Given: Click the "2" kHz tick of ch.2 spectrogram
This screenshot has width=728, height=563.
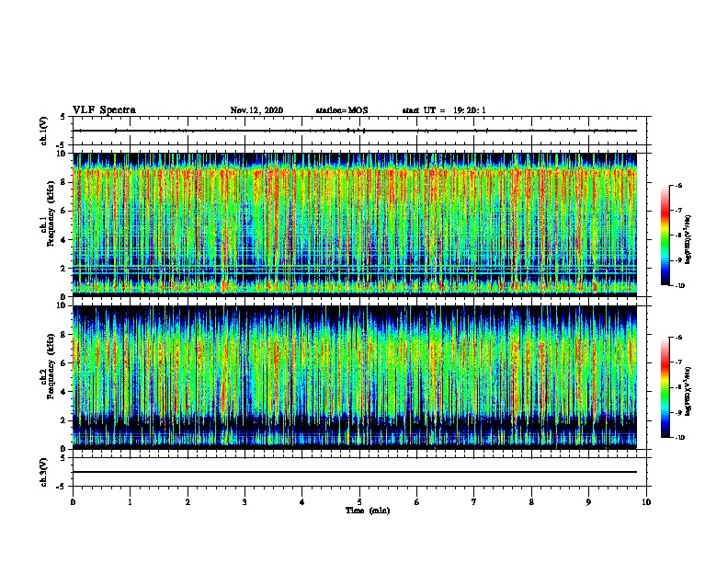Looking at the screenshot, I should pos(64,420).
